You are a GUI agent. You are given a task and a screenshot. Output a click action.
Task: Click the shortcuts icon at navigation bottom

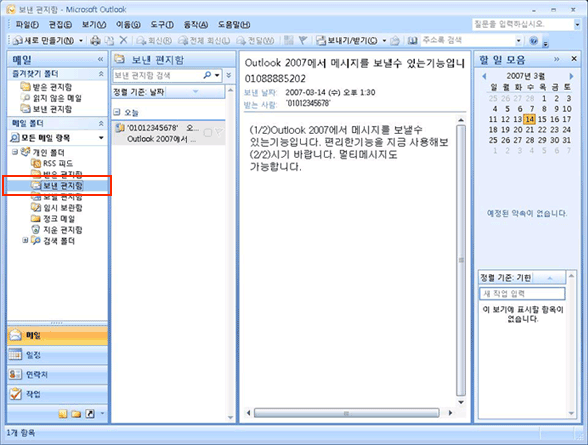(90, 414)
